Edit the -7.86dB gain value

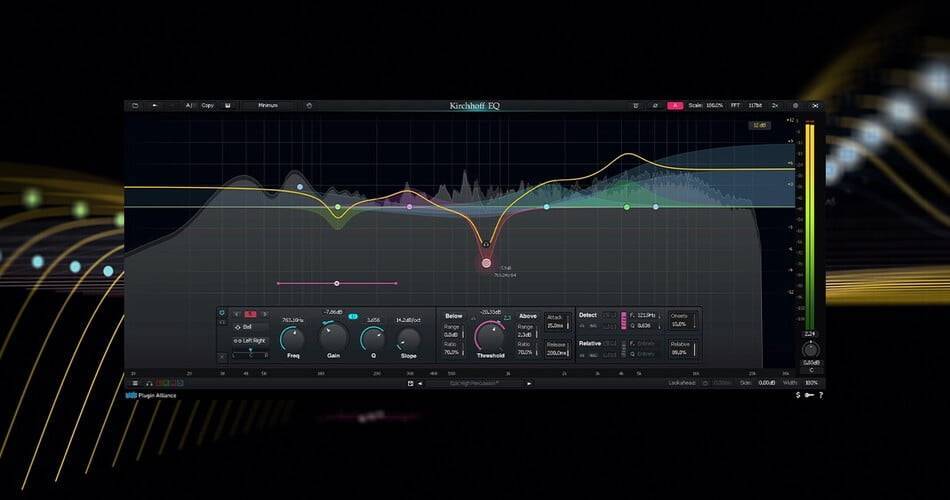coord(333,312)
